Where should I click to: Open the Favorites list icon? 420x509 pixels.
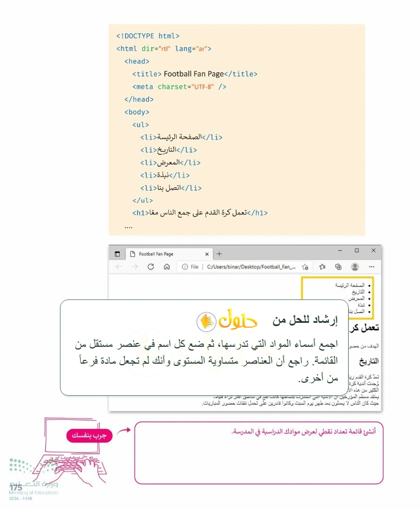(x=322, y=267)
